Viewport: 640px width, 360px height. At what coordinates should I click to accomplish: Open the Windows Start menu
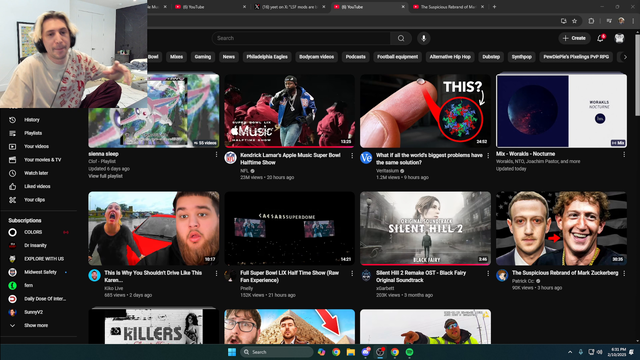pos(232,352)
